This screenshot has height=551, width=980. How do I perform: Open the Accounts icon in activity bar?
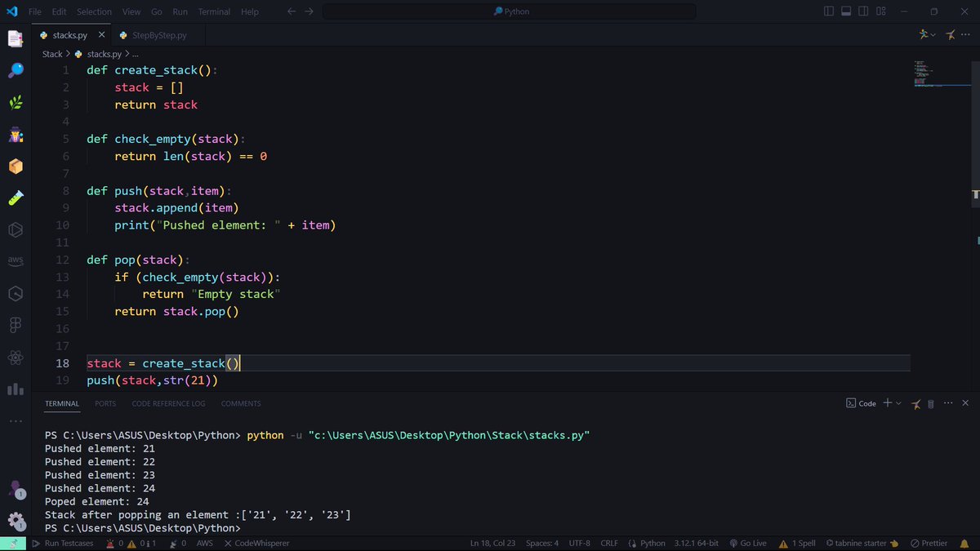point(16,488)
